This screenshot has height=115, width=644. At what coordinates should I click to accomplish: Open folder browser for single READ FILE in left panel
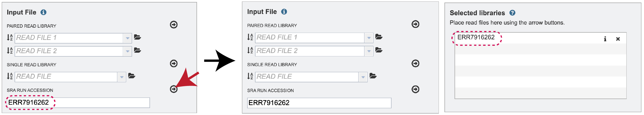click(x=132, y=76)
